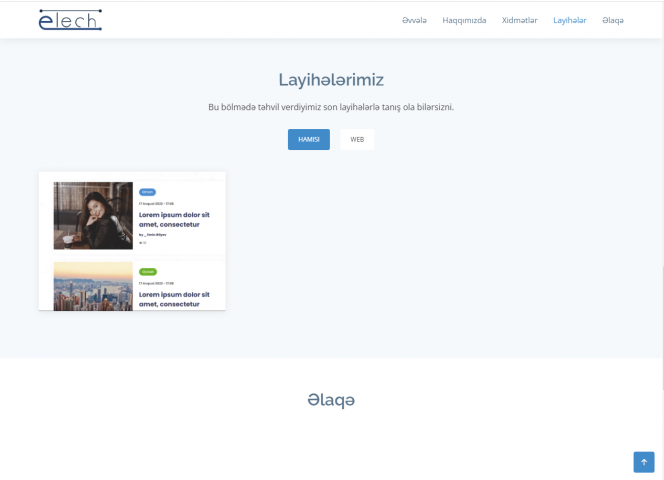Click the Layihələrimiz section heading
Viewport: 664px width, 480px height.
(331, 80)
